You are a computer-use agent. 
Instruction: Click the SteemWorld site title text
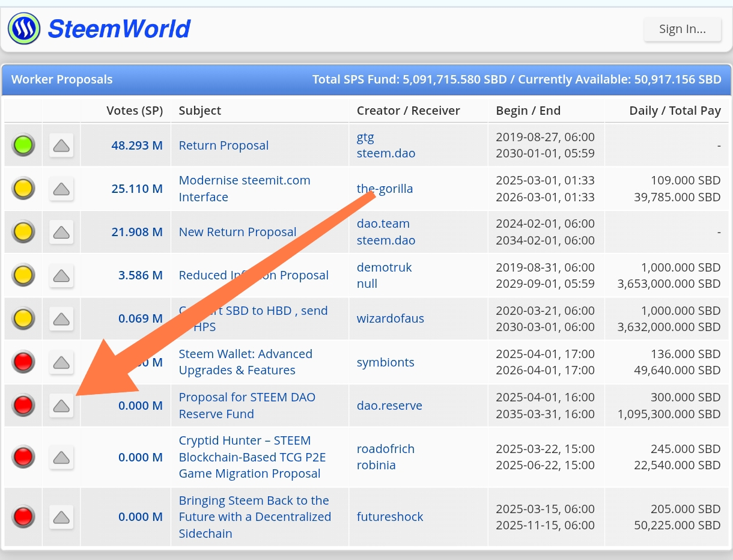[119, 28]
